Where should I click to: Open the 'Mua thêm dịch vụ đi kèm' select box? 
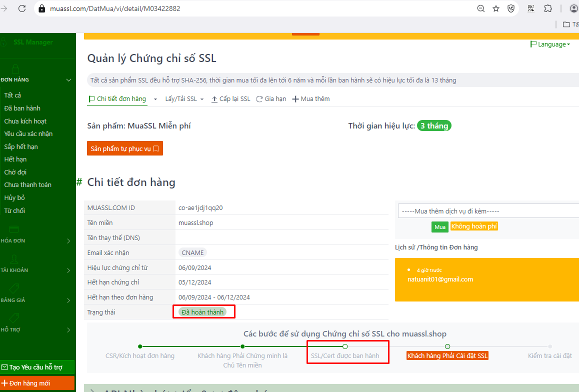point(487,211)
